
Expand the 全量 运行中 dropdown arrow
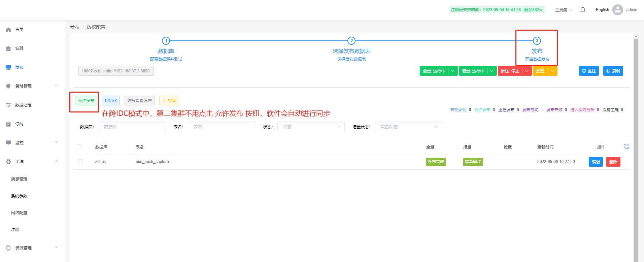453,71
